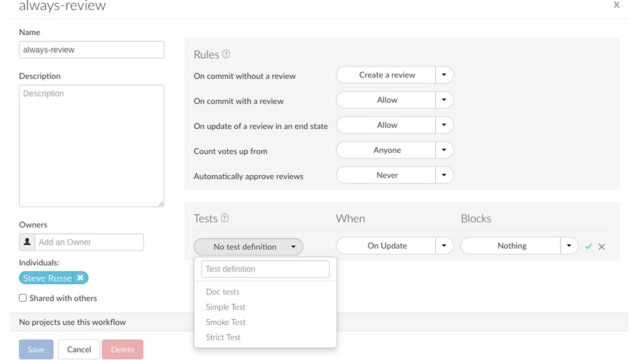Screen dimensions: 640x360
Task: Focus the Name field containing always-review
Action: click(x=91, y=49)
